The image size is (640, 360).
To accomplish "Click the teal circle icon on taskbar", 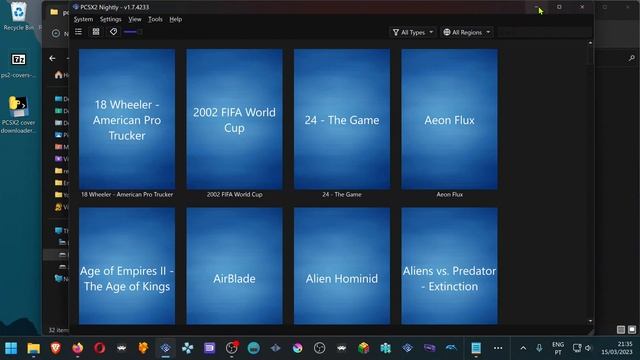I will pyautogui.click(x=253, y=348).
